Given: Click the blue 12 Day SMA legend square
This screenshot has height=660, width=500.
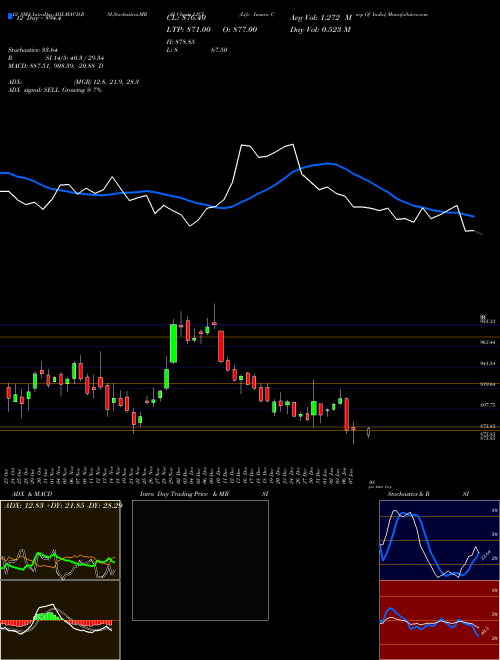Looking at the screenshot, I should tap(10, 17).
